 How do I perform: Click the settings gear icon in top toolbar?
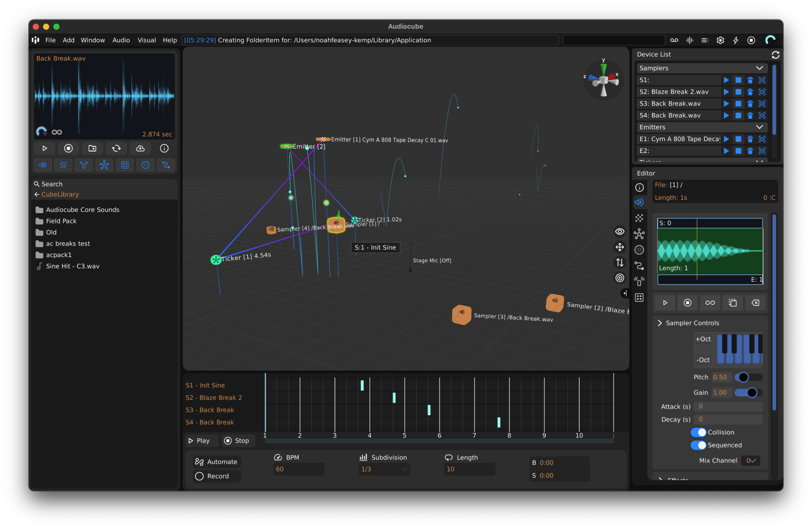tap(720, 40)
